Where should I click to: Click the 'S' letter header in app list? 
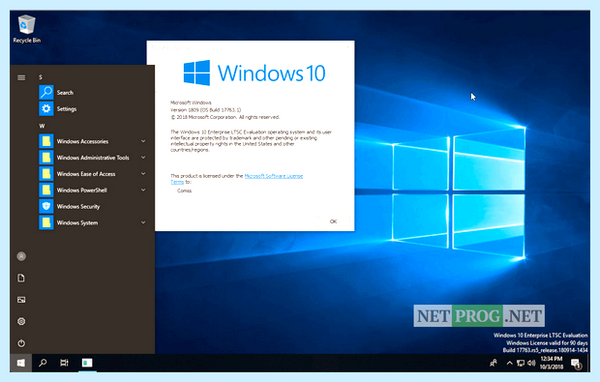pos(41,77)
